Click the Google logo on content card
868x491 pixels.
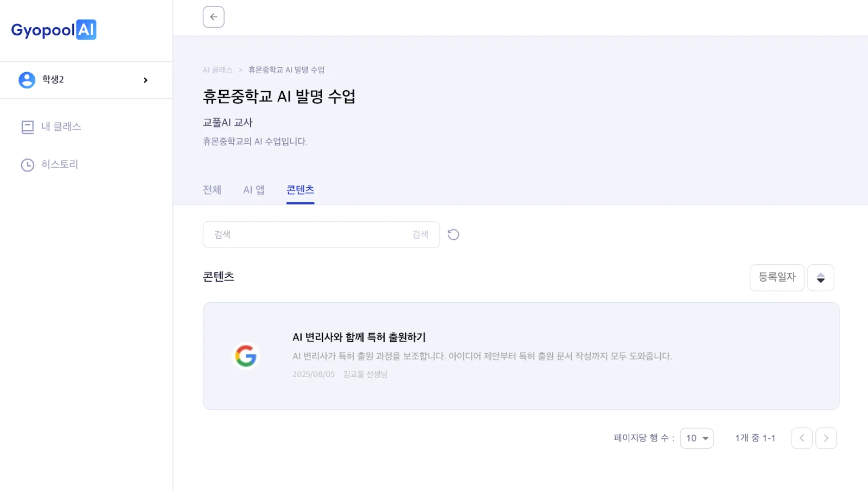246,356
